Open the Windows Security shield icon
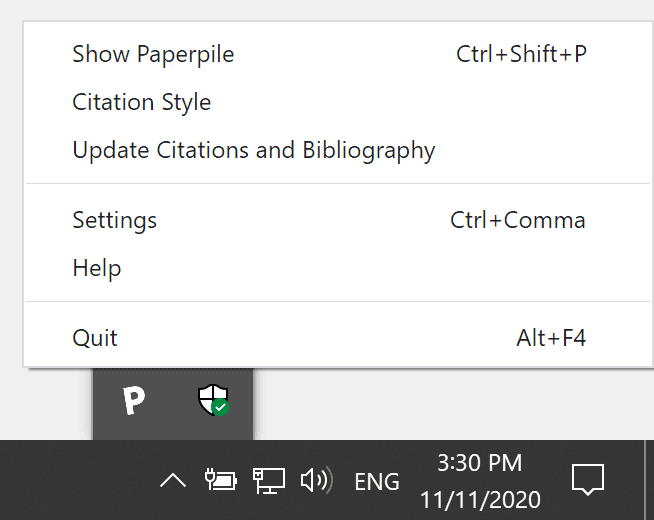This screenshot has height=520, width=654. 212,401
